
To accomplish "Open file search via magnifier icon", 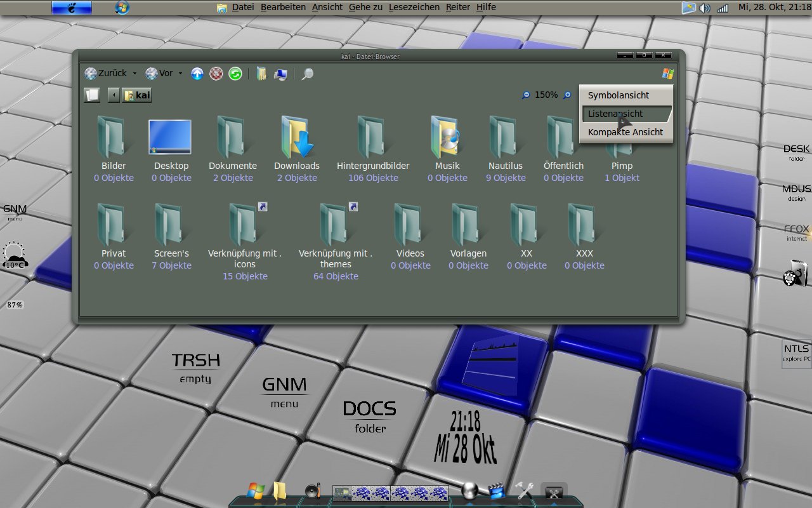I will (307, 74).
